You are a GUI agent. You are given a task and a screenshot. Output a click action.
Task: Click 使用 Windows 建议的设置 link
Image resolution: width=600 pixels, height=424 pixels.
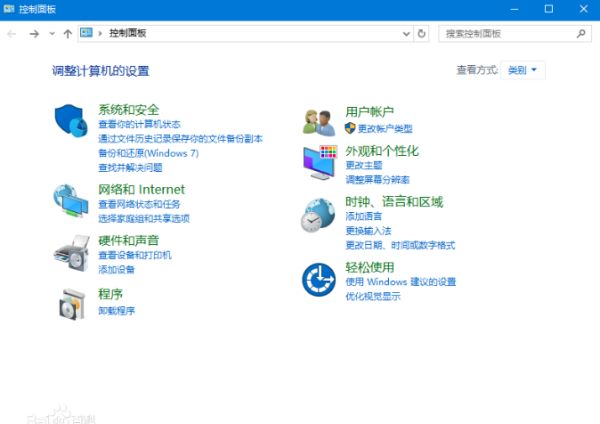pyautogui.click(x=401, y=282)
